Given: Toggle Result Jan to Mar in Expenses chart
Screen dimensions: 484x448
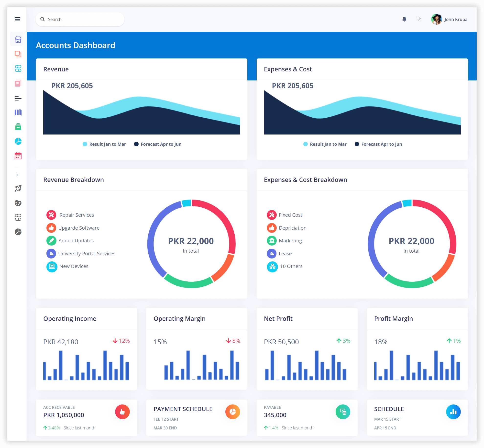Looking at the screenshot, I should tap(325, 144).
